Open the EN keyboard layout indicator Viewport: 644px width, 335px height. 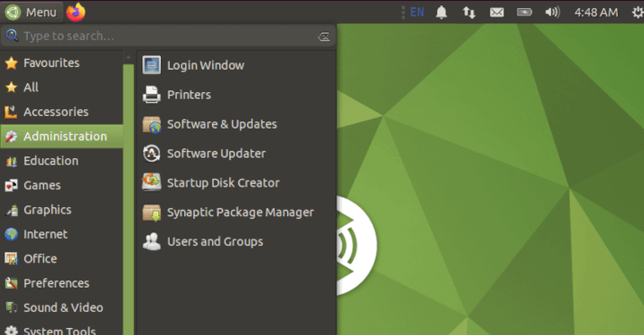(417, 13)
